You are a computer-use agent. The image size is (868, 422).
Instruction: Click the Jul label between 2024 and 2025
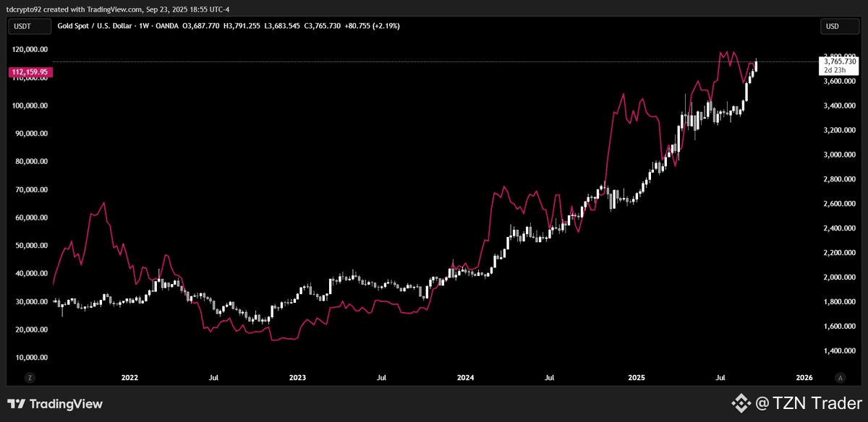(x=550, y=378)
